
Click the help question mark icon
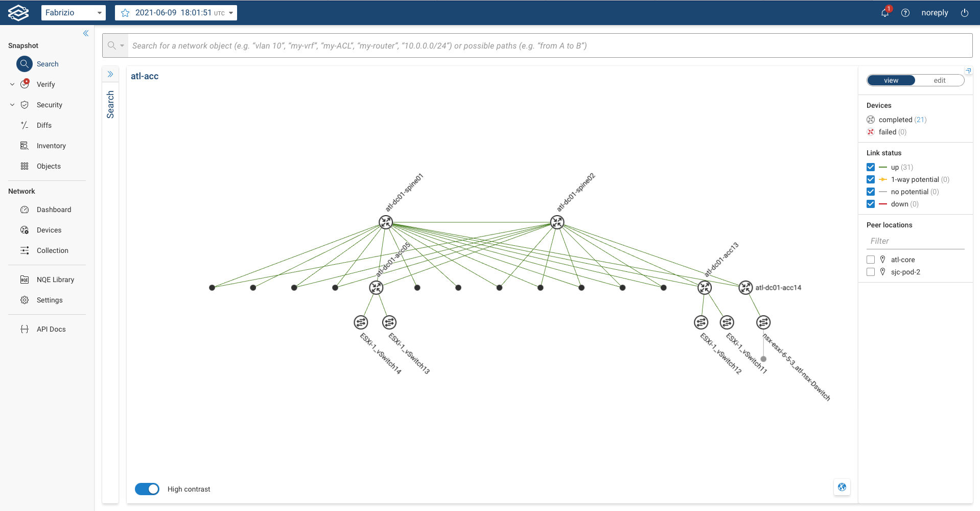tap(905, 13)
